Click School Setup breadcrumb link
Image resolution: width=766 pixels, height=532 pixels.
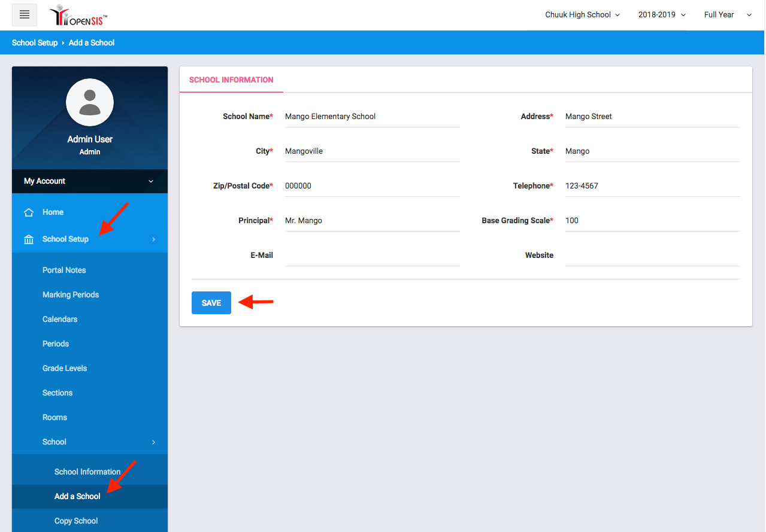coord(35,42)
